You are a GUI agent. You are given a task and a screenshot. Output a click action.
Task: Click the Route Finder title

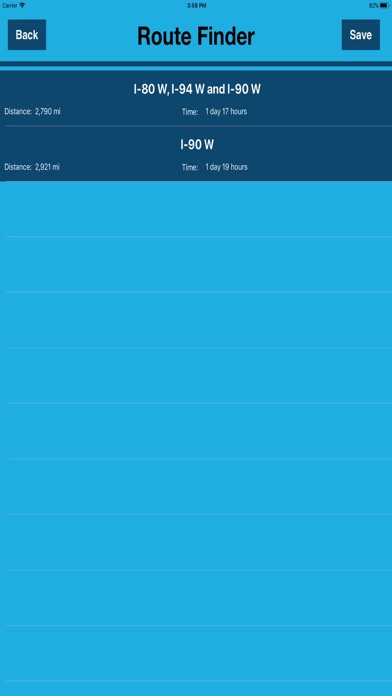pos(196,36)
